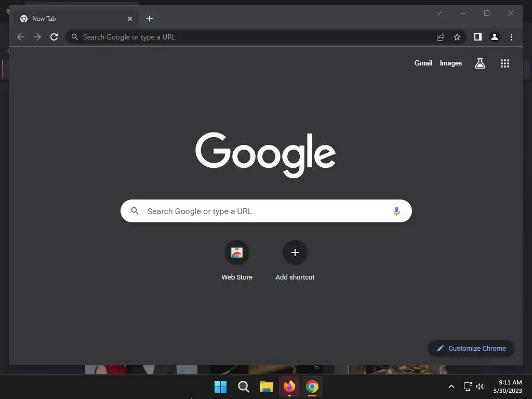Image resolution: width=532 pixels, height=399 pixels.
Task: Select the New Tab tab
Action: 76,19
